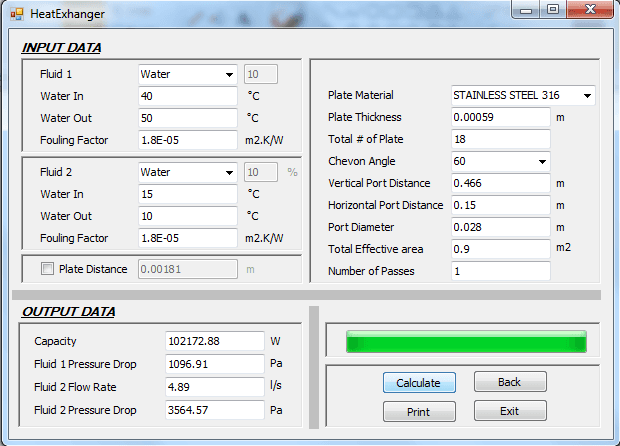Click the Capacity output field
This screenshot has width=620, height=446.
[x=215, y=341]
